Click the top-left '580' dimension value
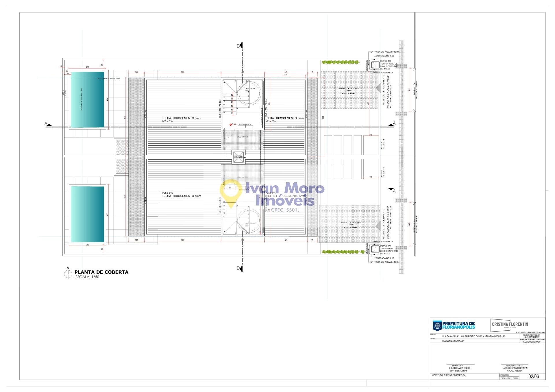Image resolution: width=555 pixels, height=392 pixels. click(183, 72)
